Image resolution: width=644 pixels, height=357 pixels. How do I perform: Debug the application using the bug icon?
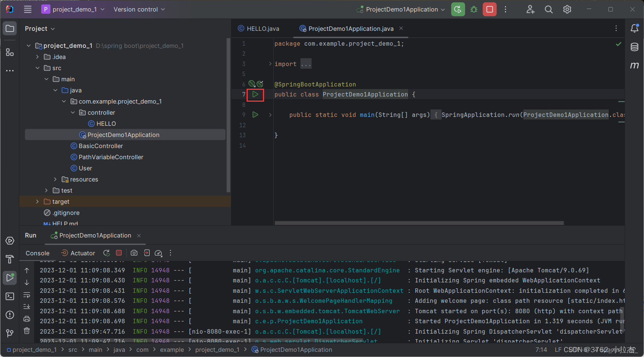pyautogui.click(x=474, y=9)
